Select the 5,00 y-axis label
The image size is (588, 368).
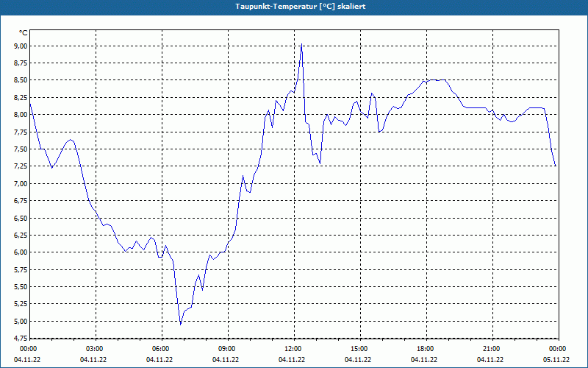pos(20,321)
